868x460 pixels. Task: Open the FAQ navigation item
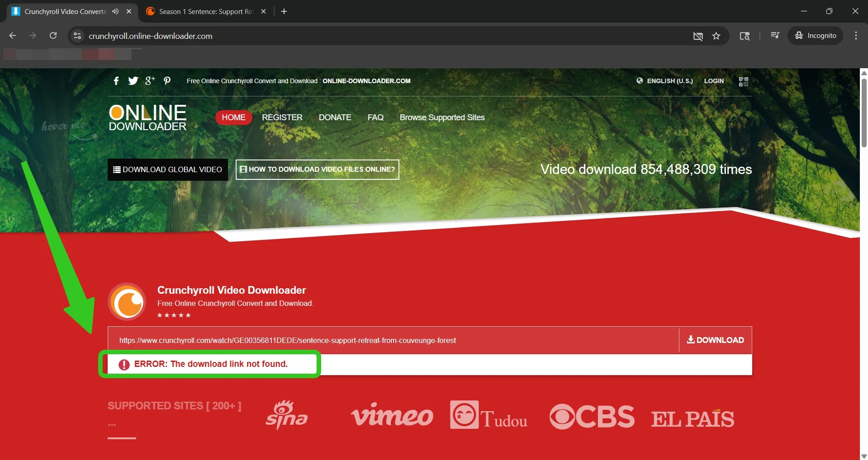click(375, 117)
